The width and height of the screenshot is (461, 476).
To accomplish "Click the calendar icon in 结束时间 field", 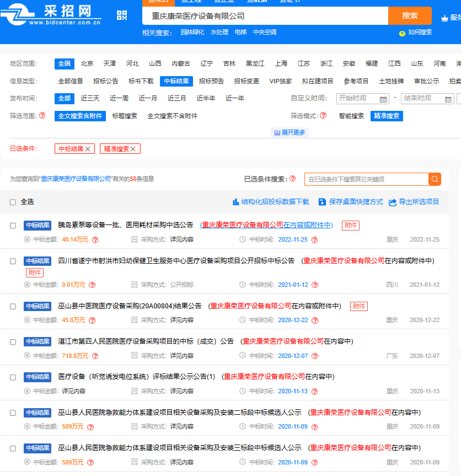I will click(x=448, y=99).
